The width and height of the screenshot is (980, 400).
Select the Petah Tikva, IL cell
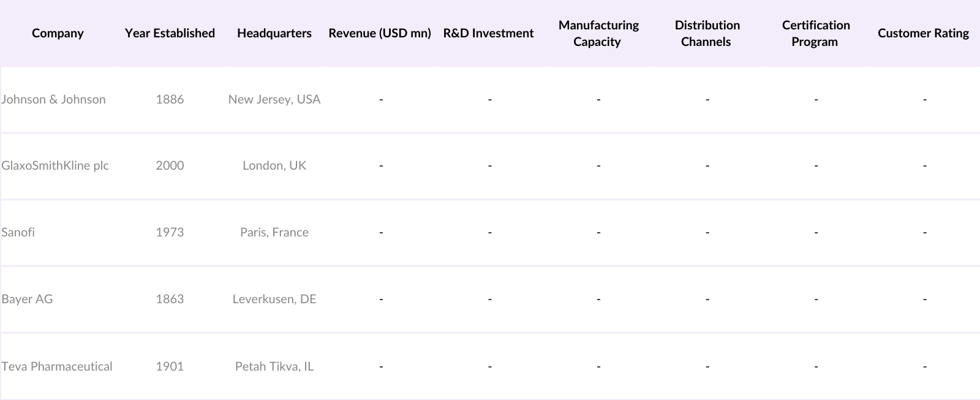pos(274,366)
